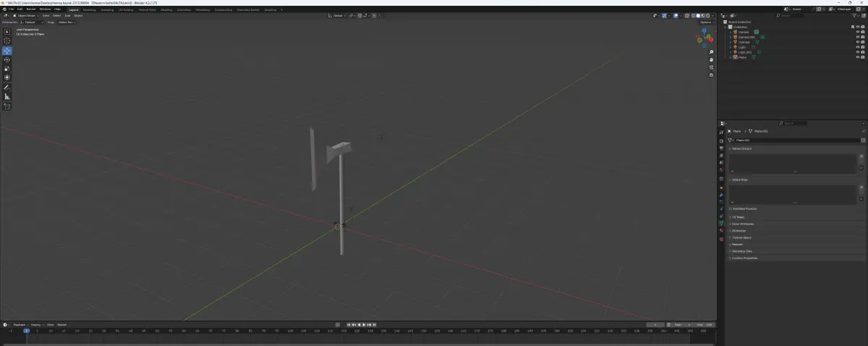Toggle the Add Rest Position checkbox
The width and height of the screenshot is (868, 346).
coord(731,208)
